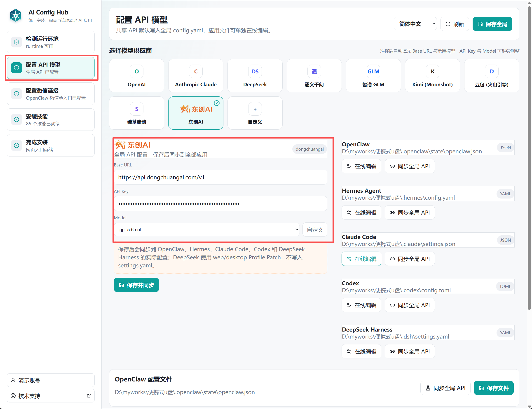
Task: Click 在线编辑 for DeepSeek Harness
Action: (x=361, y=351)
